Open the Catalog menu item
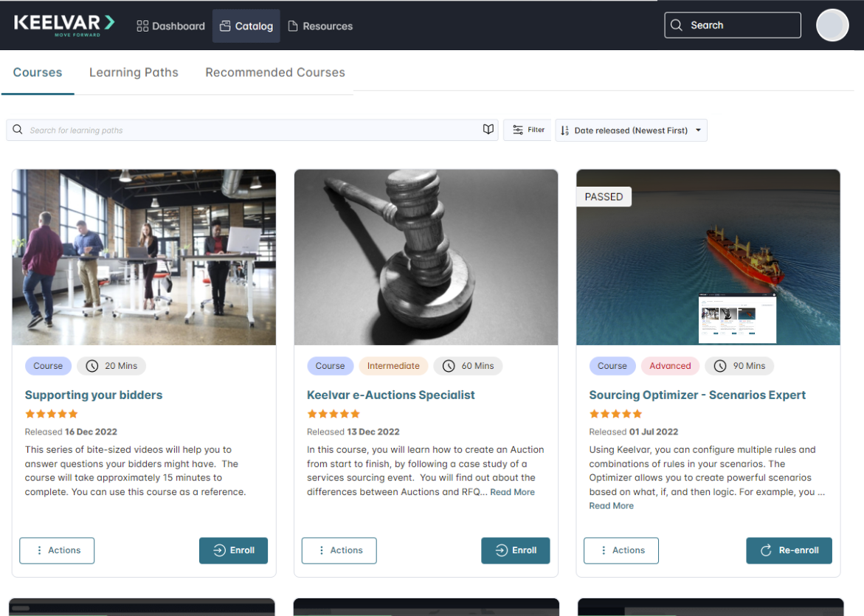Image resolution: width=864 pixels, height=616 pixels. pos(246,26)
